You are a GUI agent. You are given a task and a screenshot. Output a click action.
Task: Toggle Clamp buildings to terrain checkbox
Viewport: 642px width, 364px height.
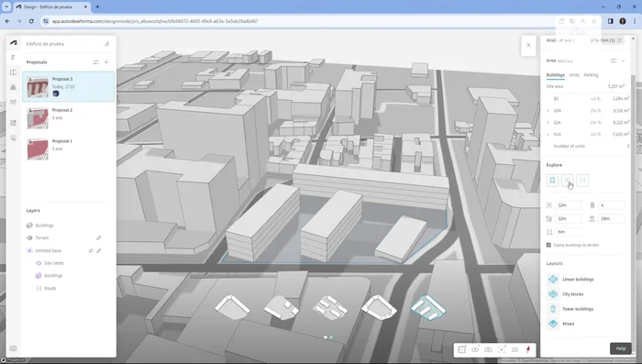[548, 245]
